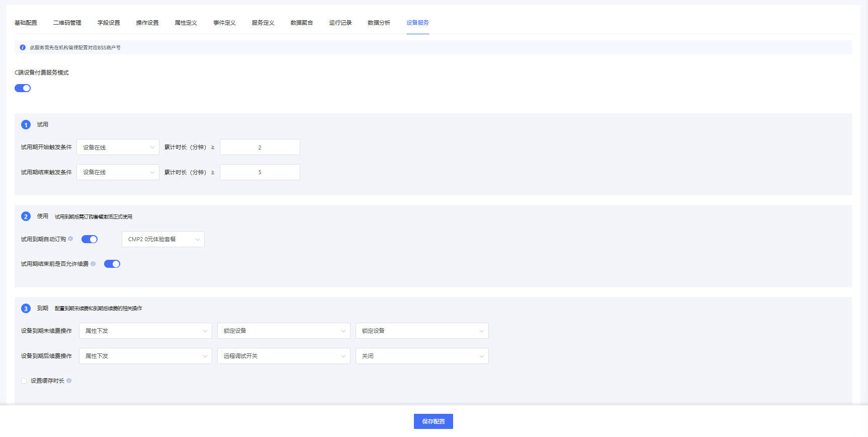Go to the 运行记录 tab
The height and width of the screenshot is (437, 868).
point(340,23)
